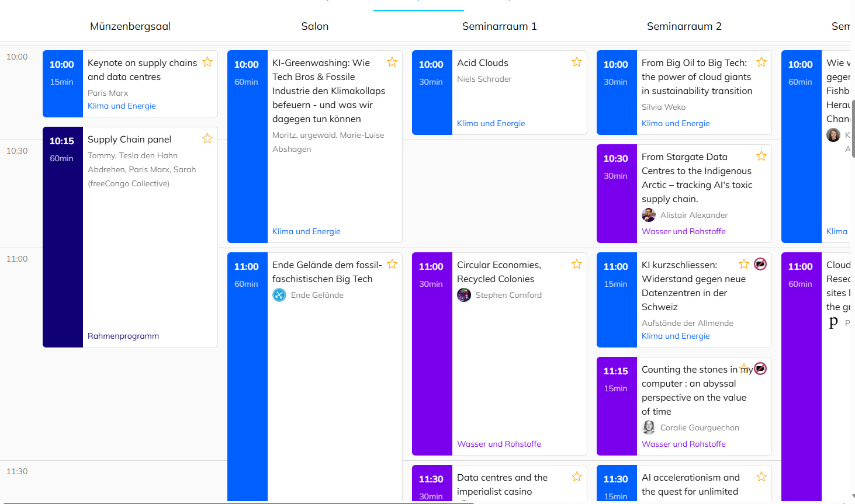This screenshot has height=504, width=855.
Task: Select the Münzenbergsaal room header
Action: (130, 26)
